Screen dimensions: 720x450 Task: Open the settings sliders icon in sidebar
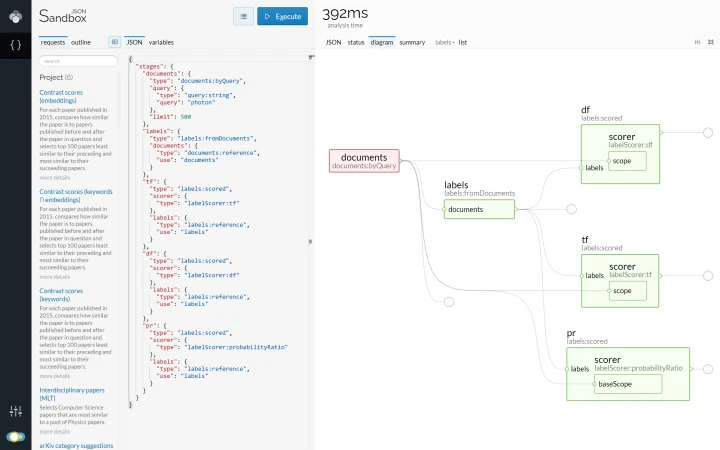16,411
